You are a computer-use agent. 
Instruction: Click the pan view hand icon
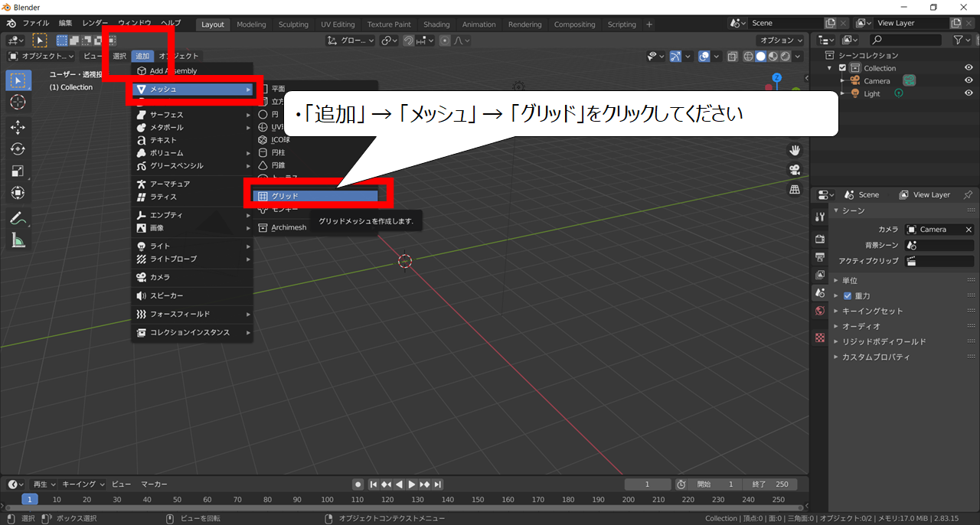(x=795, y=149)
